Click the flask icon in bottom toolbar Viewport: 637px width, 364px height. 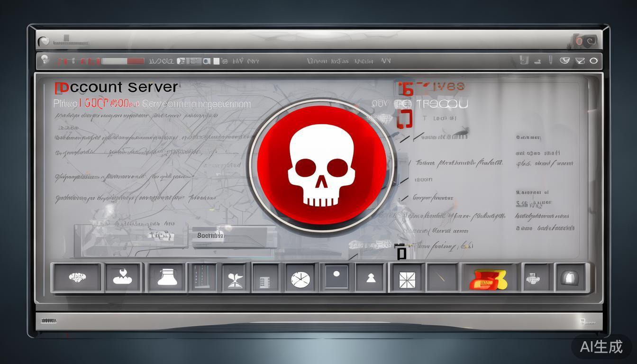tap(166, 277)
